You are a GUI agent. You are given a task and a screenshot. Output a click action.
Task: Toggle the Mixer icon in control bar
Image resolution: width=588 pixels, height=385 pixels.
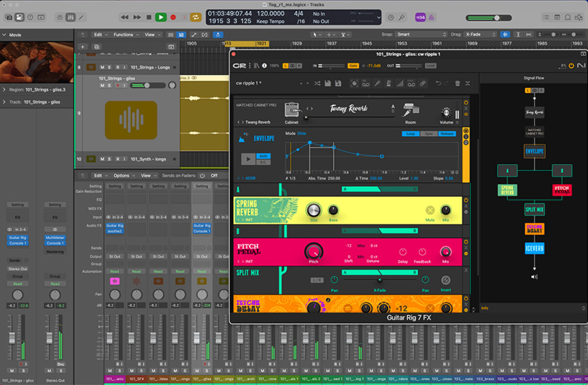coord(71,17)
